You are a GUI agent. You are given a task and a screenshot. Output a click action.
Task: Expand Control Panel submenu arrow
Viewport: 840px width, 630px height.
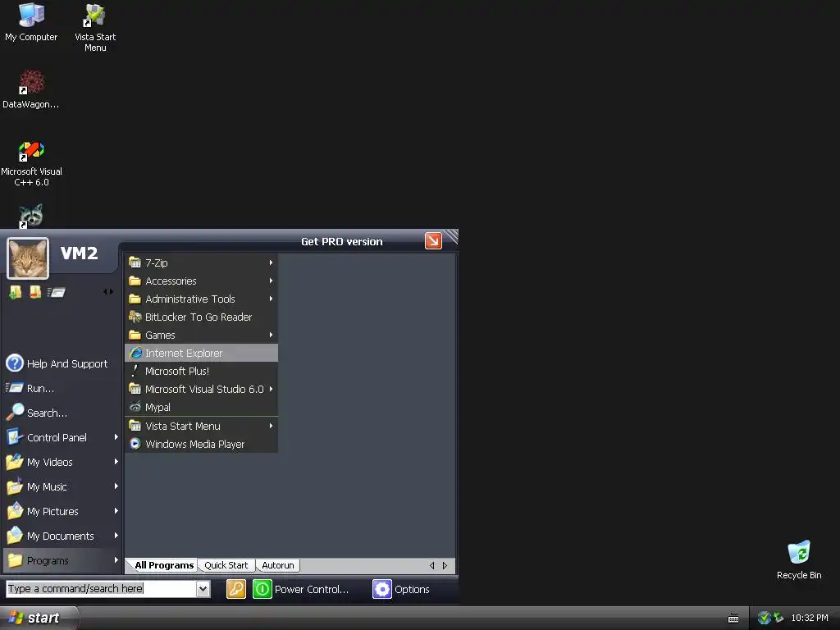click(116, 437)
